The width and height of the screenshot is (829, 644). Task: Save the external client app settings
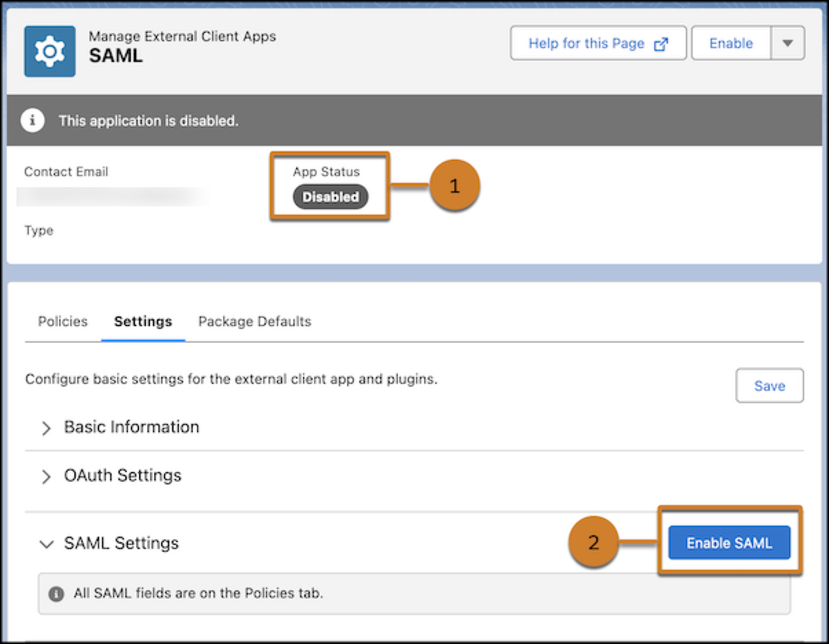tap(769, 386)
